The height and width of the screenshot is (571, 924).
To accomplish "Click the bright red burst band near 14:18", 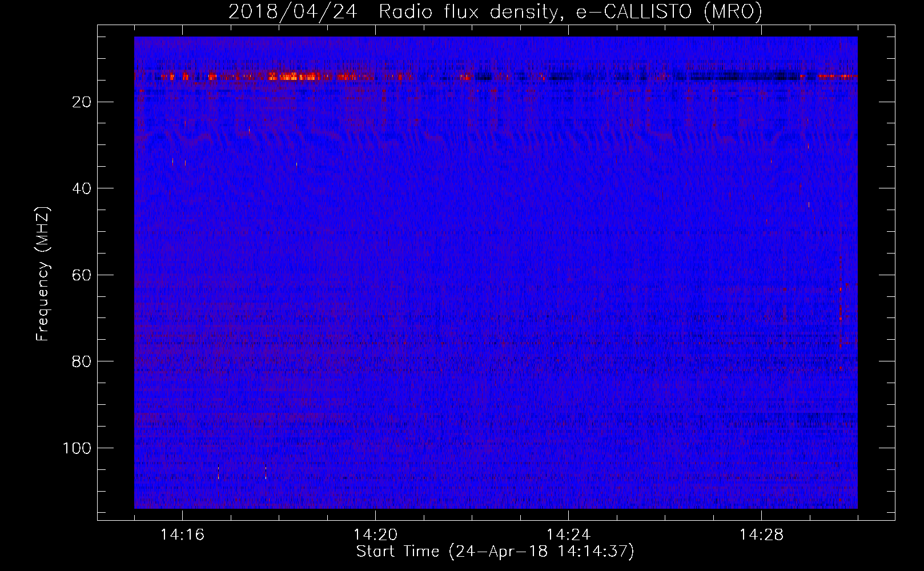I will 294,77.
